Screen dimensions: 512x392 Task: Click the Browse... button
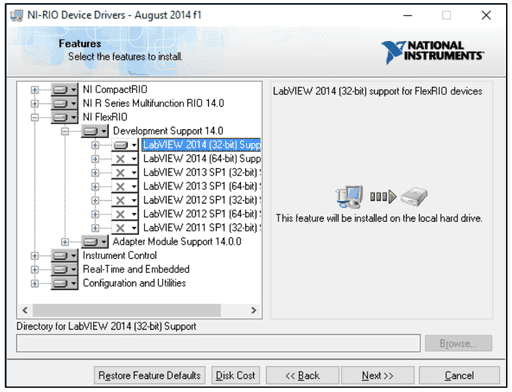[458, 343]
